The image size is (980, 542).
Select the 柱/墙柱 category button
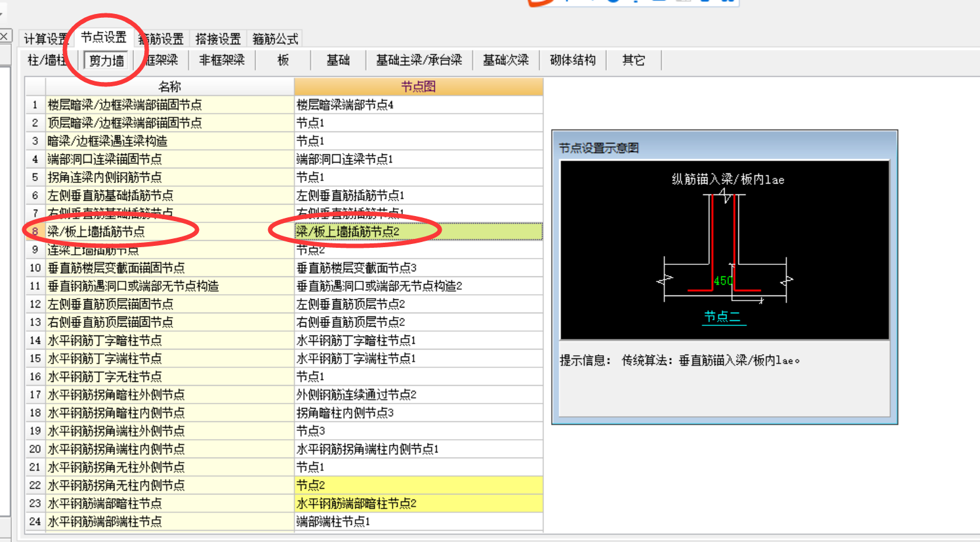(48, 60)
